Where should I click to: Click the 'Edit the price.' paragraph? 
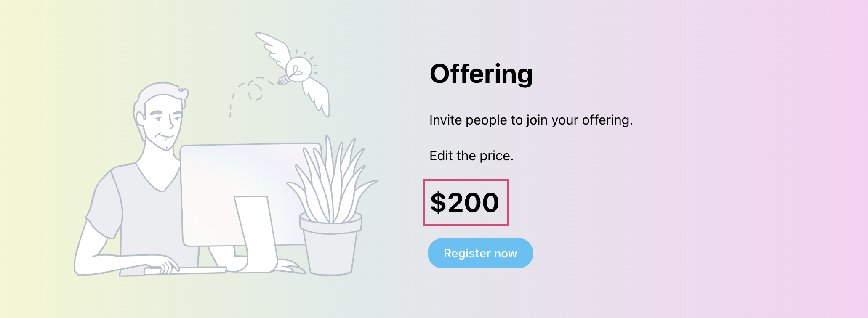click(471, 156)
